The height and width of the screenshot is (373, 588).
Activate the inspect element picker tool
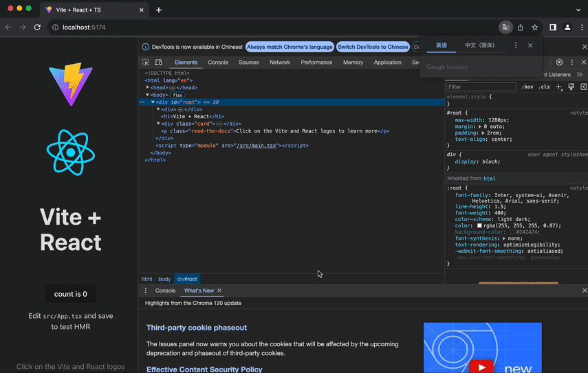(x=146, y=62)
